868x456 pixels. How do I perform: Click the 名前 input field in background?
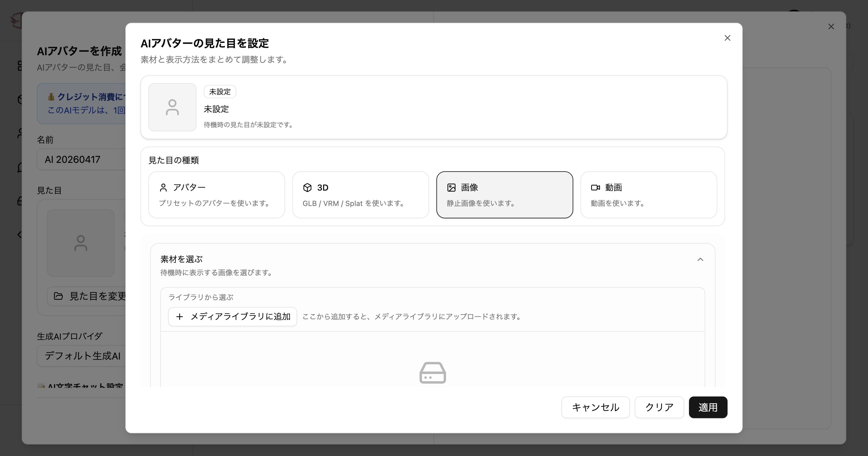click(x=81, y=159)
